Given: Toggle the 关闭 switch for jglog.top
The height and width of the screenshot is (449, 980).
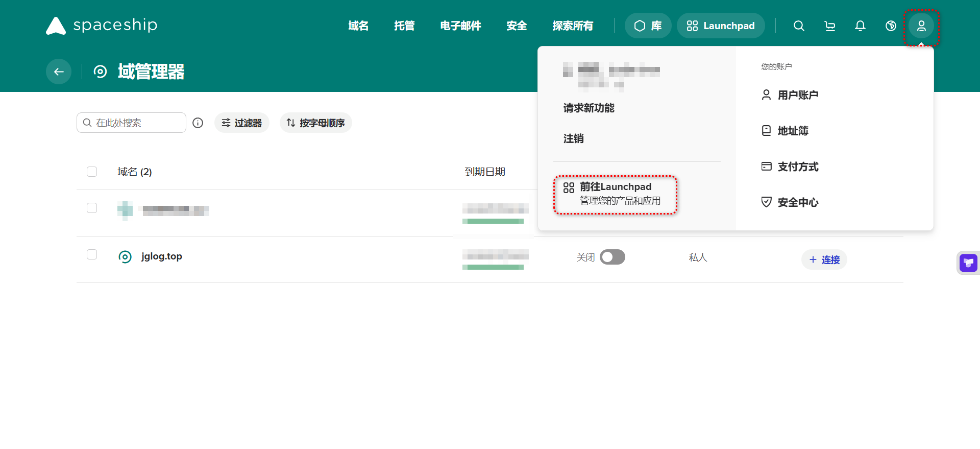Looking at the screenshot, I should 612,257.
